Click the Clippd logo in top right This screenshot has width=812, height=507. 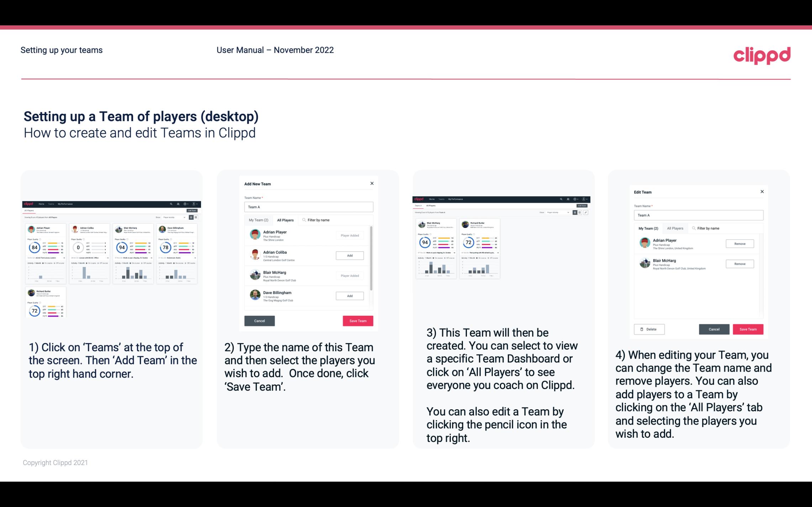pyautogui.click(x=762, y=54)
